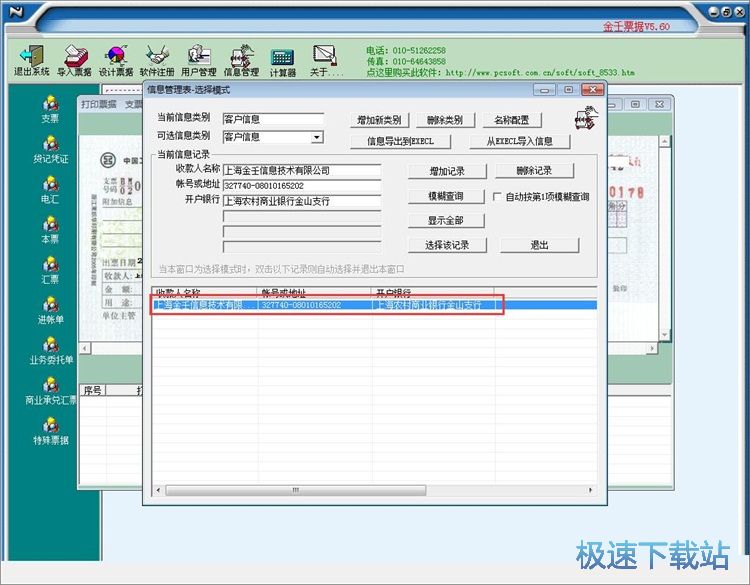This screenshot has width=750, height=585.
Task: Select the 327740-08010165202 cell in the list
Action: 315,305
